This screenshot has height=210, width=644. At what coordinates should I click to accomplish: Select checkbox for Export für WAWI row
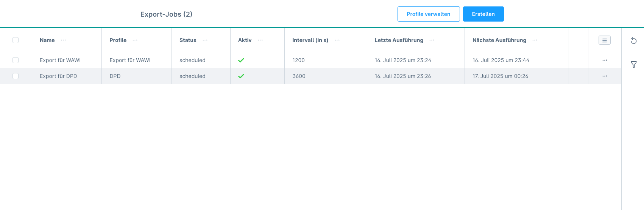tap(16, 60)
